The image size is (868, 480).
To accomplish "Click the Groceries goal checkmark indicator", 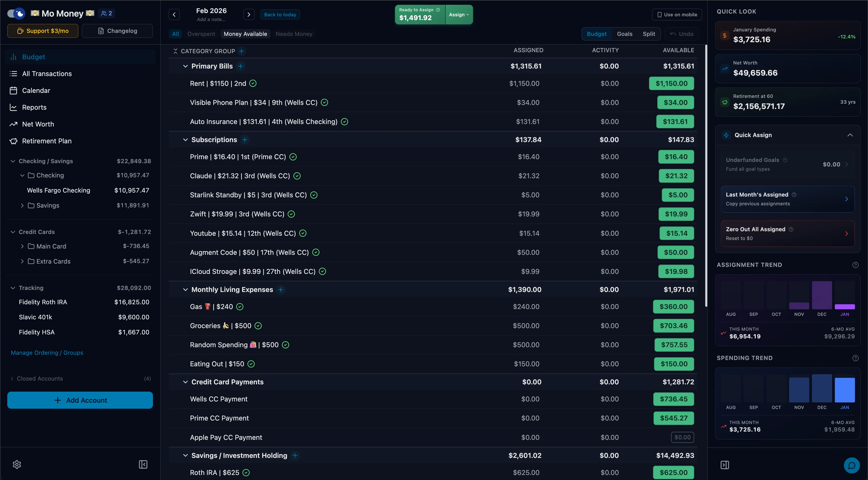I will tap(258, 326).
